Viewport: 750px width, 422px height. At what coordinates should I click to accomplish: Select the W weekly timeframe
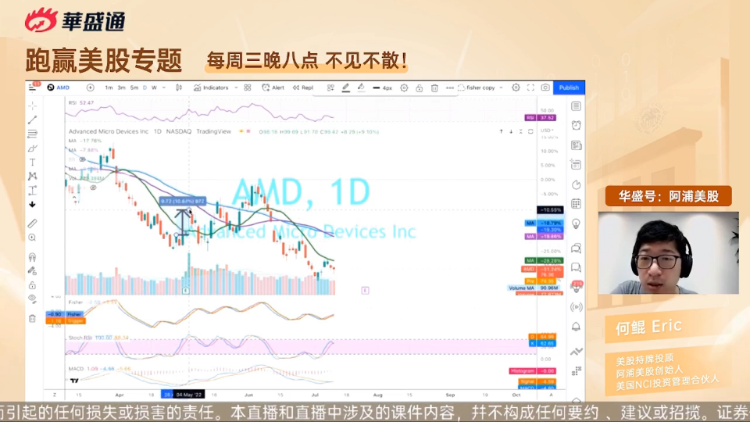(x=154, y=88)
